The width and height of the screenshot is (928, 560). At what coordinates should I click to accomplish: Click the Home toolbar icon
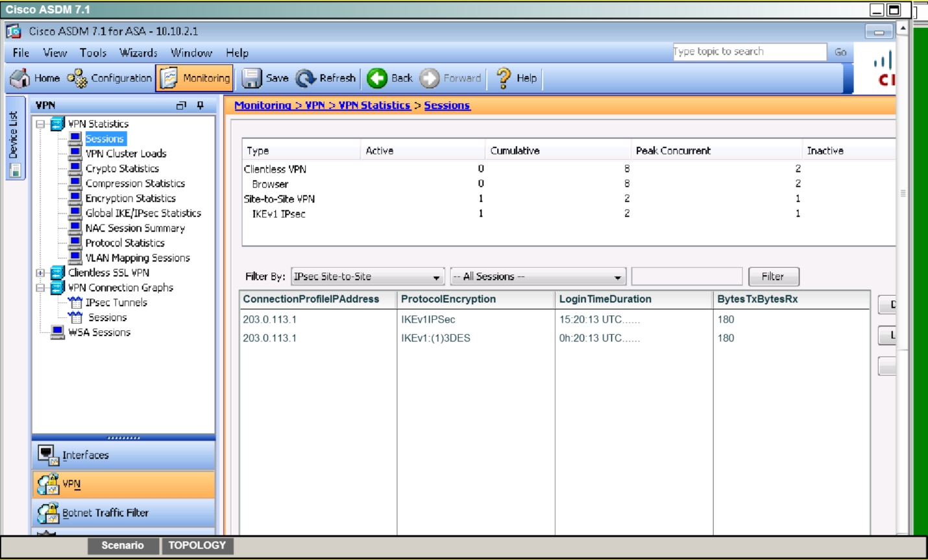19,78
